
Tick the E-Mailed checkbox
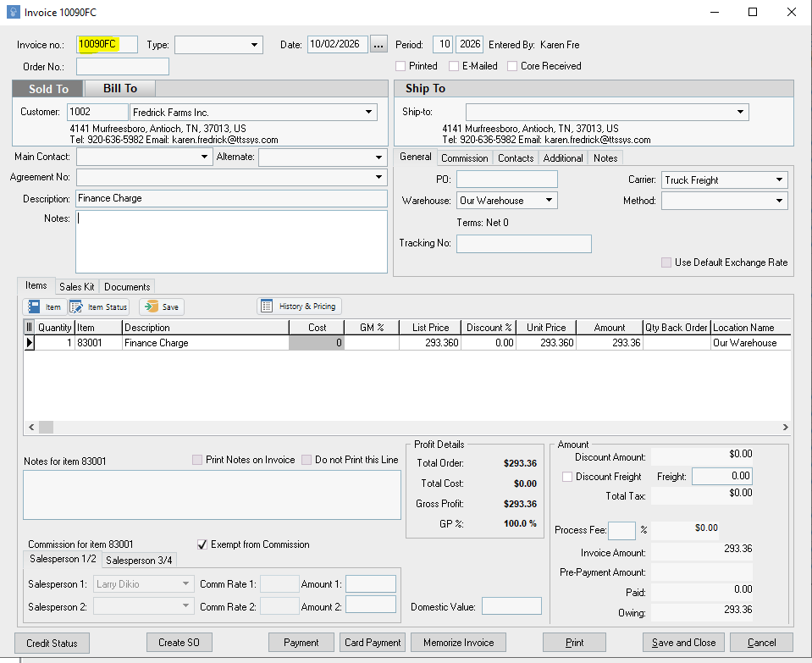(454, 66)
